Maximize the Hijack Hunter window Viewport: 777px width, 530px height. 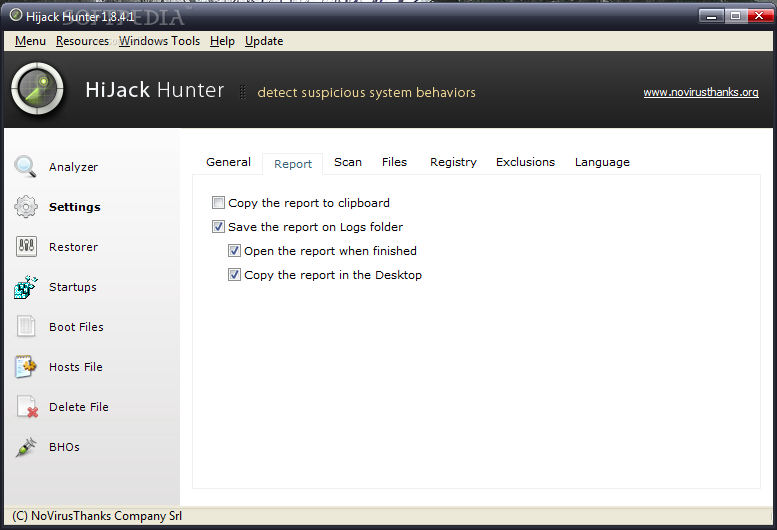[736, 16]
